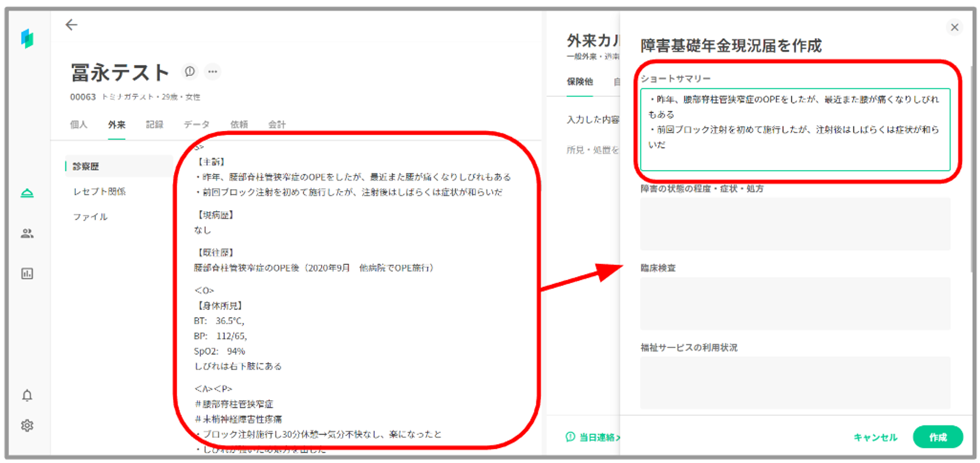The width and height of the screenshot is (980, 463).
Task: Switch to the 外来 tab
Action: click(117, 124)
